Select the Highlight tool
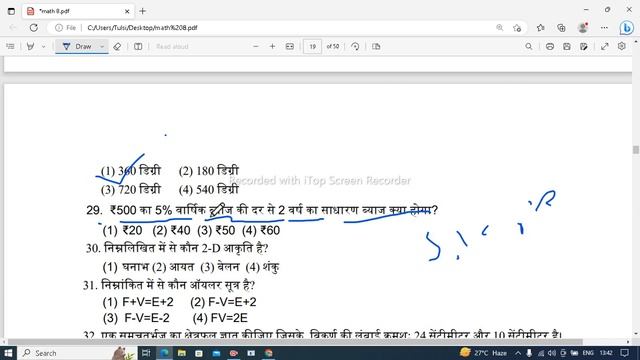Viewport: 640px width, 360px height. [30, 47]
